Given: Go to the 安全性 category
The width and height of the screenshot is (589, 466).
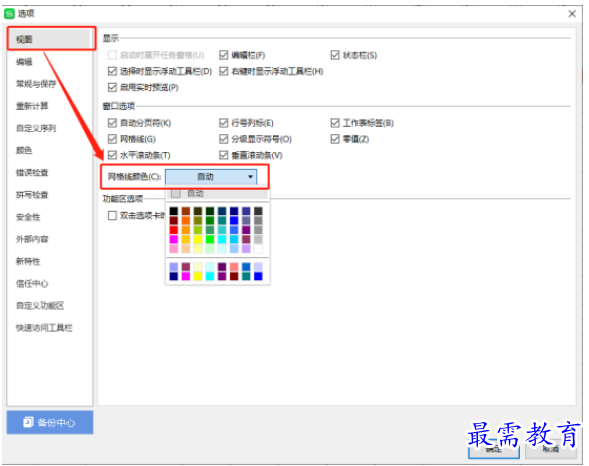Looking at the screenshot, I should point(50,217).
